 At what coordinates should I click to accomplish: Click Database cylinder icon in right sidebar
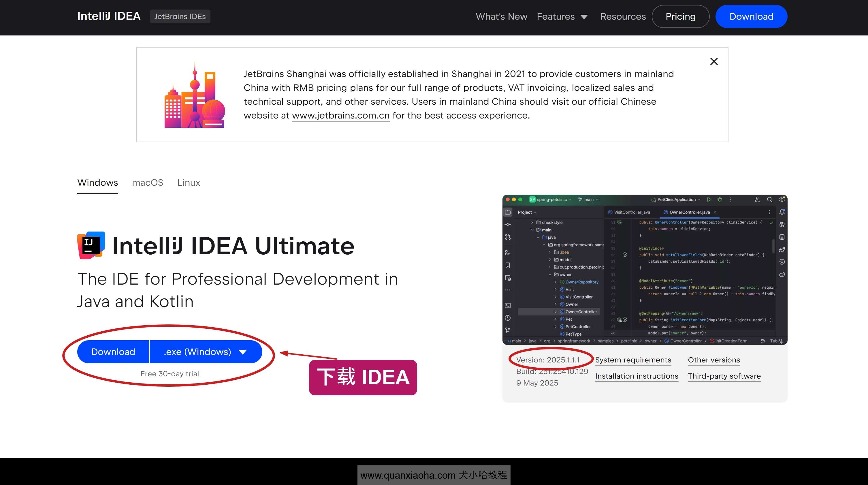(x=782, y=237)
